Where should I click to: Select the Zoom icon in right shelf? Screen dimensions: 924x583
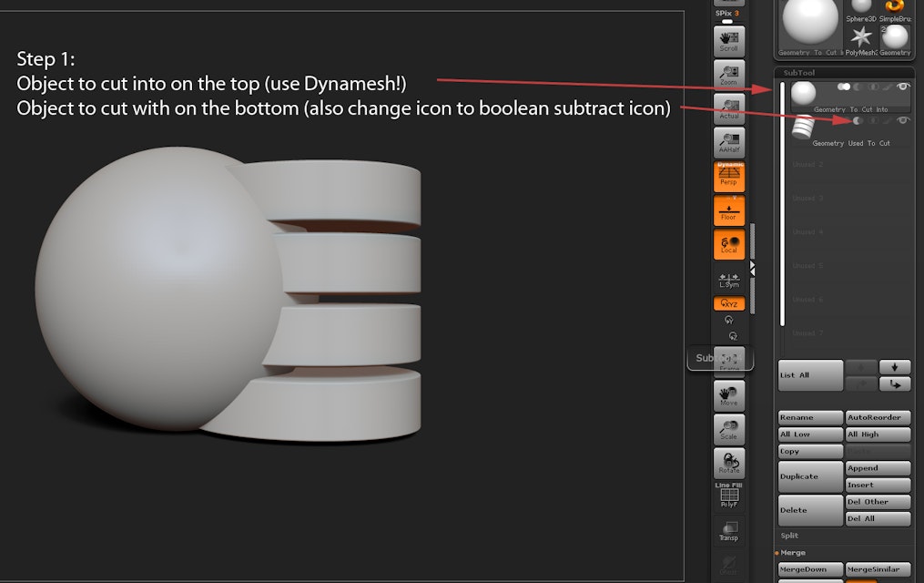click(728, 74)
